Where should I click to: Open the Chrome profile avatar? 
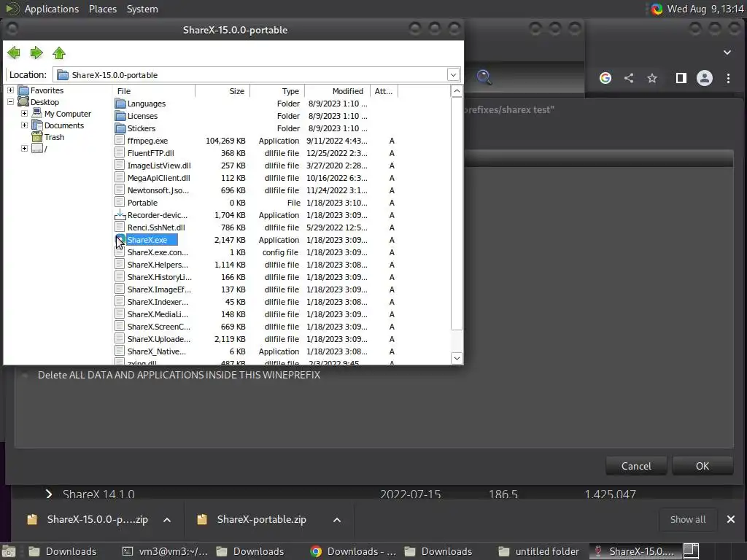(x=705, y=78)
